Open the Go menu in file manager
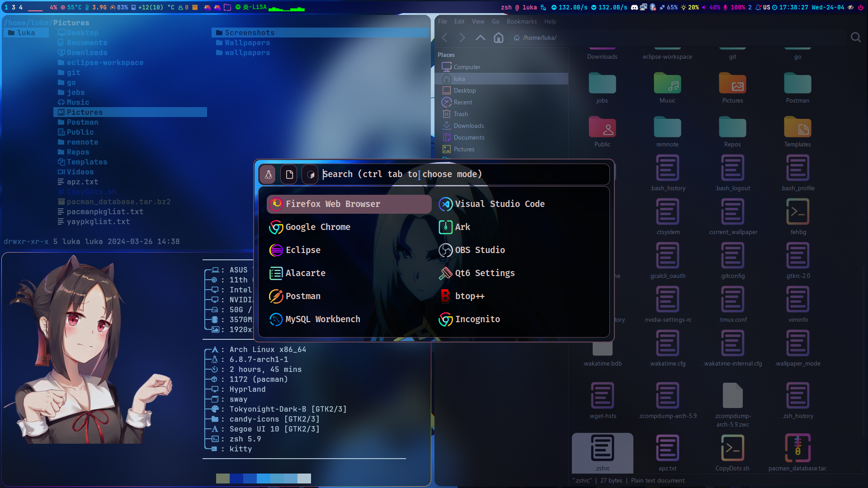The height and width of the screenshot is (488, 868). pos(495,21)
